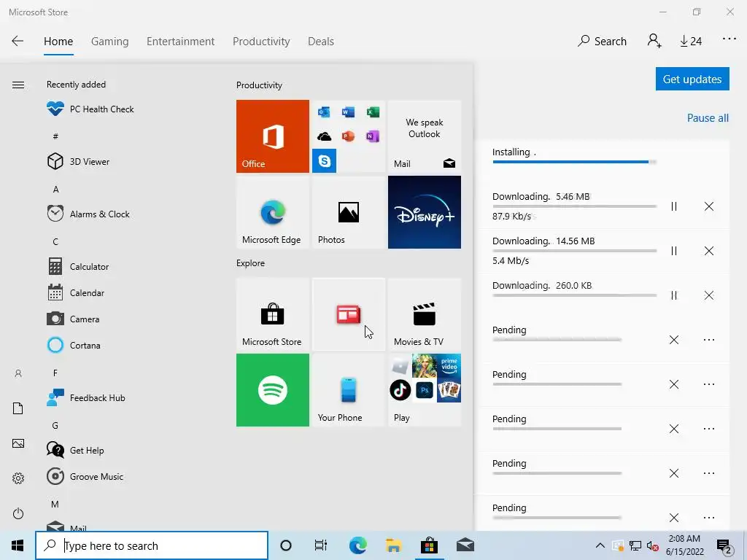Launch Groove Music app
This screenshot has height=560, width=747.
coord(85,476)
